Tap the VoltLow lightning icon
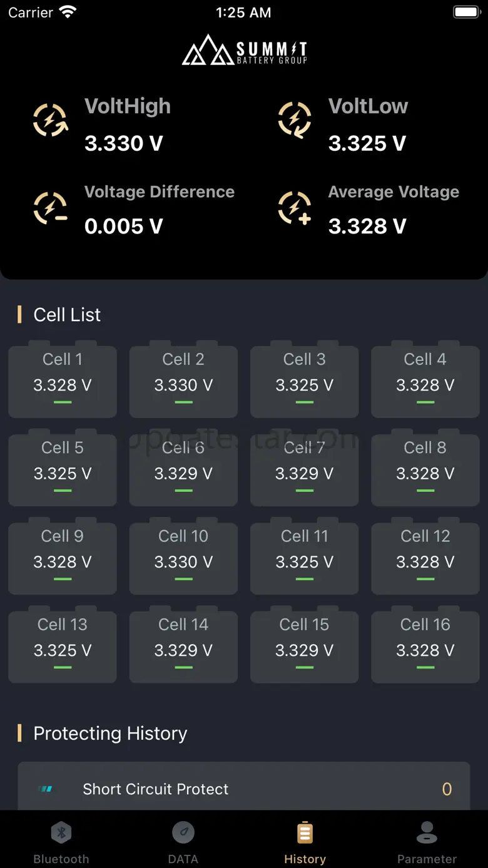This screenshot has height=868, width=488. [295, 120]
